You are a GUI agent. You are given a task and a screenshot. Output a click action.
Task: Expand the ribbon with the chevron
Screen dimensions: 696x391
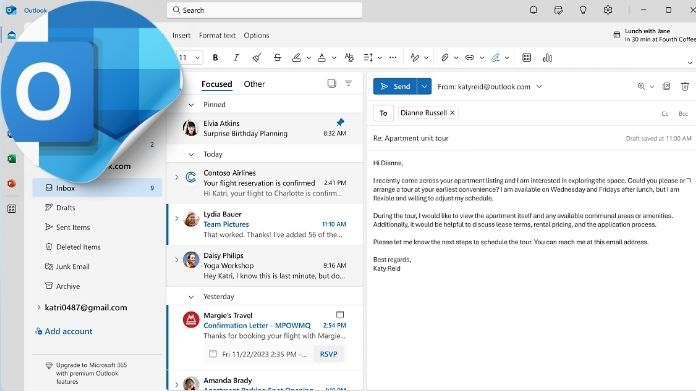[x=690, y=63]
